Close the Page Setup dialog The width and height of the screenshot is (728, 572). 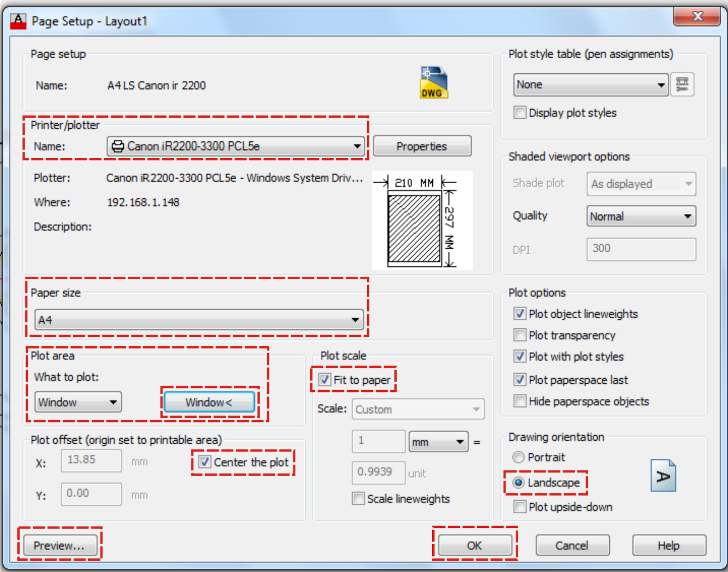click(697, 17)
